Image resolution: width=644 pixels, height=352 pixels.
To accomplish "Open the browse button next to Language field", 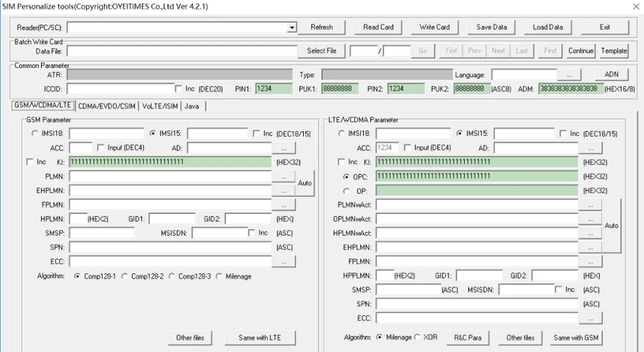I will (x=569, y=75).
